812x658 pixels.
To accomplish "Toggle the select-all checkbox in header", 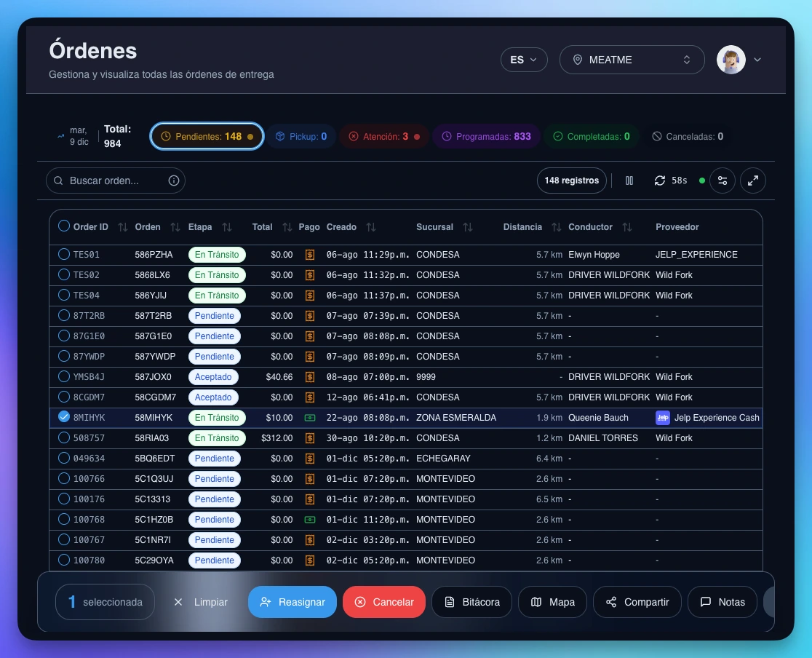I will click(x=64, y=226).
